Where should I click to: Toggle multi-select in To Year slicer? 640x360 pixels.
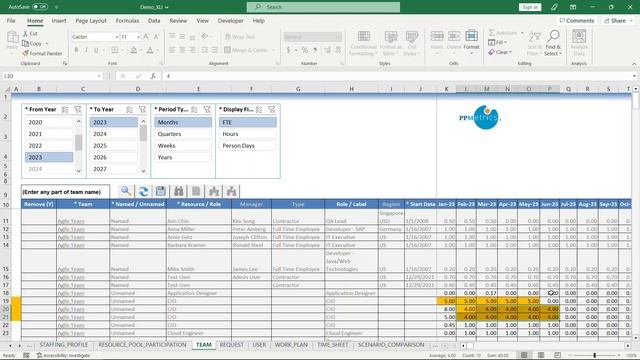[129, 109]
